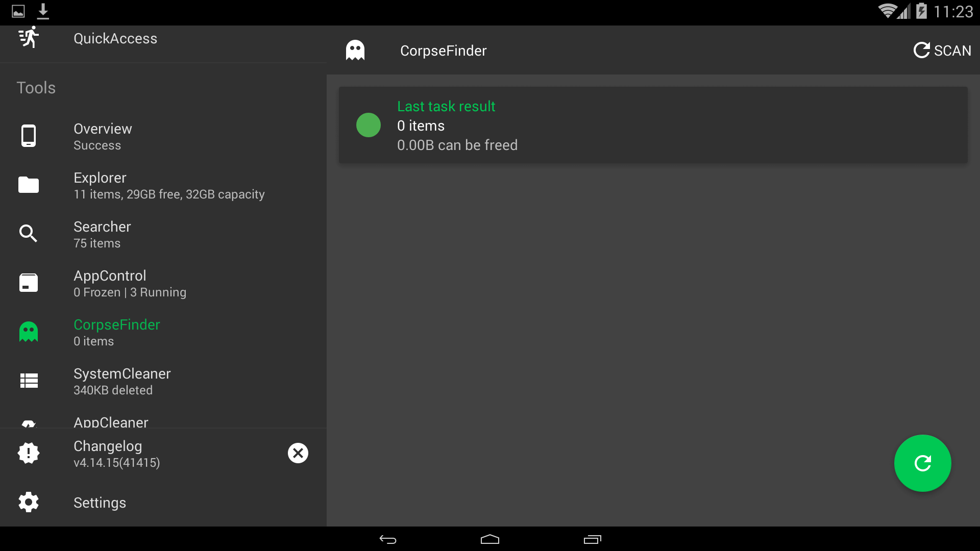Open the SystemCleaner 340KB deleted entry
The height and width of the screenshot is (551, 980).
pyautogui.click(x=122, y=382)
